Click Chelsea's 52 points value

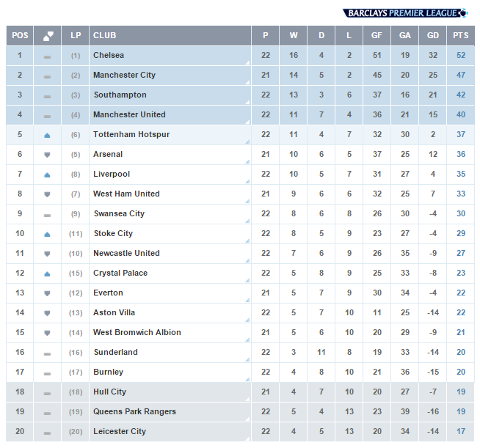pyautogui.click(x=460, y=56)
